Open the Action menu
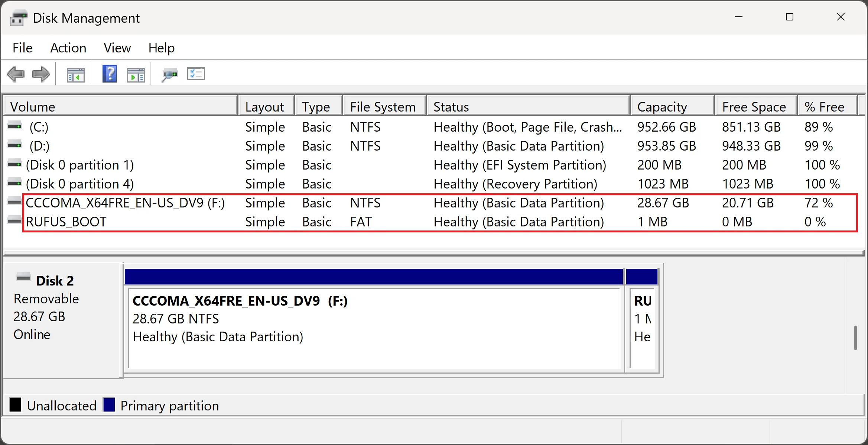 tap(68, 48)
